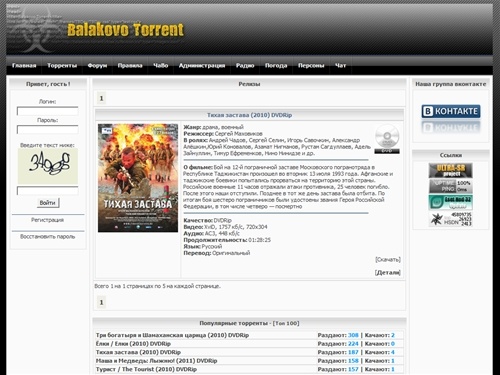500x375 pixels.
Task: Open the Администрация page
Action: (x=202, y=66)
